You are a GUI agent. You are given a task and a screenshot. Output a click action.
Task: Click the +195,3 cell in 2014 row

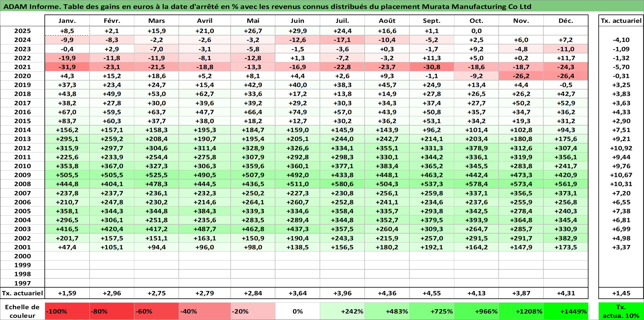tap(205, 130)
